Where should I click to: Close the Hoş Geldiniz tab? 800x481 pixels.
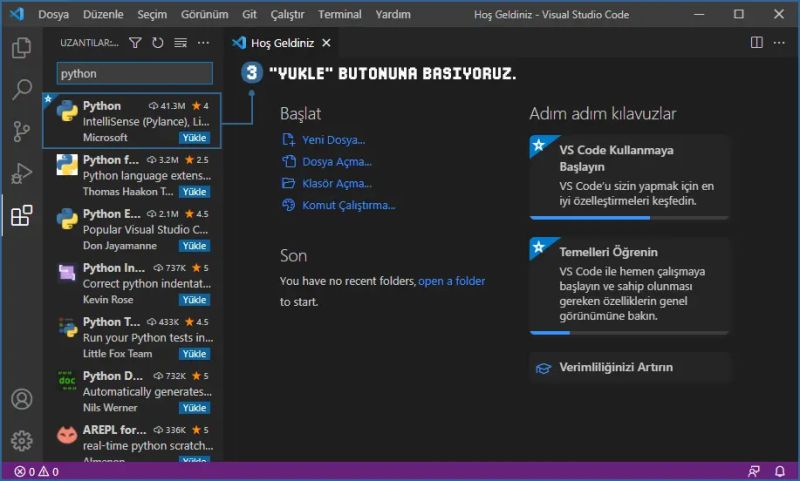pos(326,43)
